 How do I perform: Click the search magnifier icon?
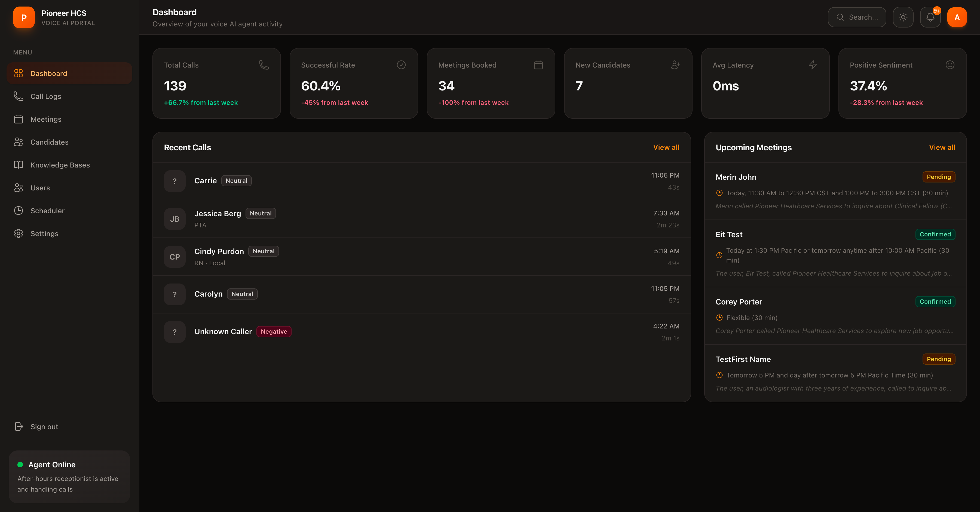coord(841,17)
